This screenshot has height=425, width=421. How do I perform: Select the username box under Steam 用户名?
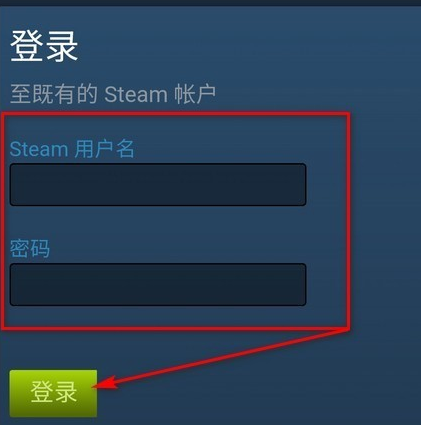[158, 184]
